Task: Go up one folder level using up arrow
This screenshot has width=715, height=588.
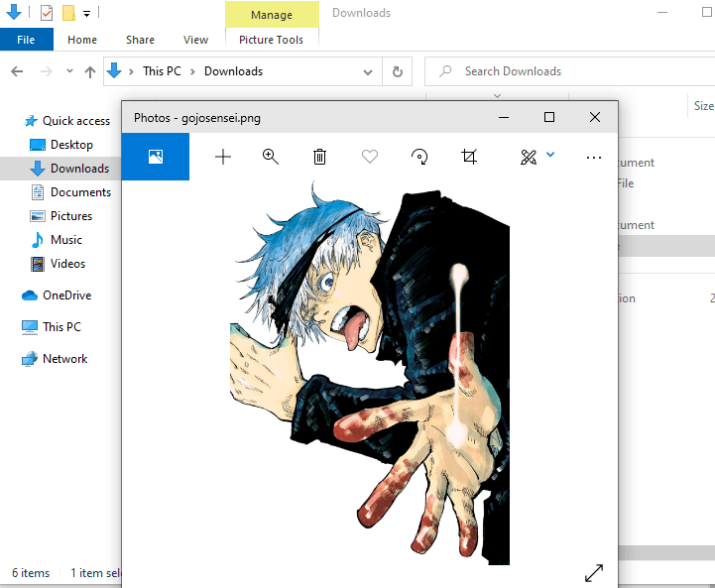Action: [x=90, y=71]
